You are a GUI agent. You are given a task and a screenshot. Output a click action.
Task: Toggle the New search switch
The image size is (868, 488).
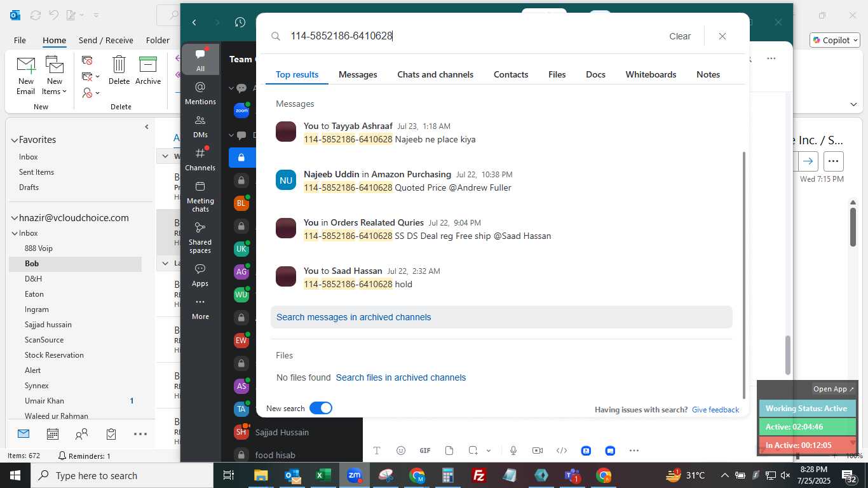click(x=321, y=408)
